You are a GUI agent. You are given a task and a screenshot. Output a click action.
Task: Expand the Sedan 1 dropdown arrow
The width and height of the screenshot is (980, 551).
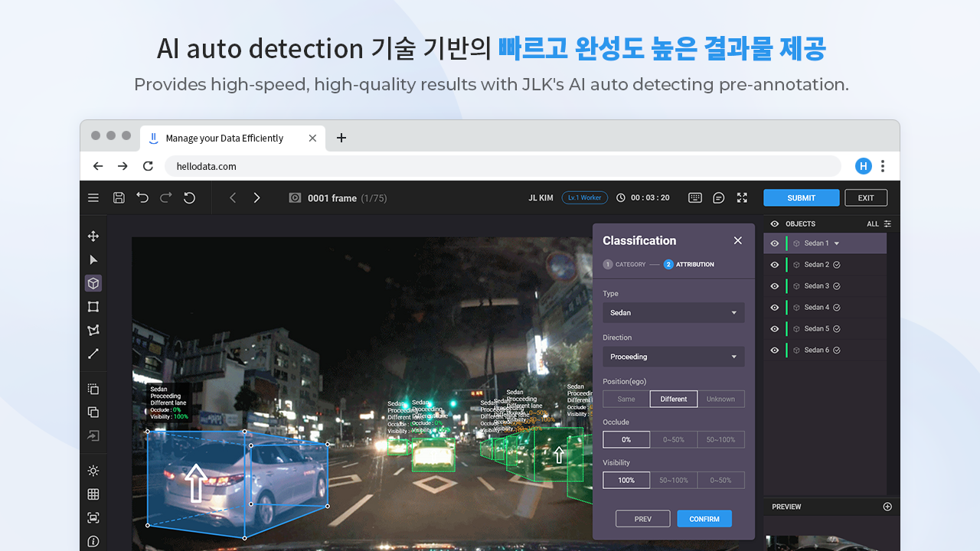tap(837, 243)
